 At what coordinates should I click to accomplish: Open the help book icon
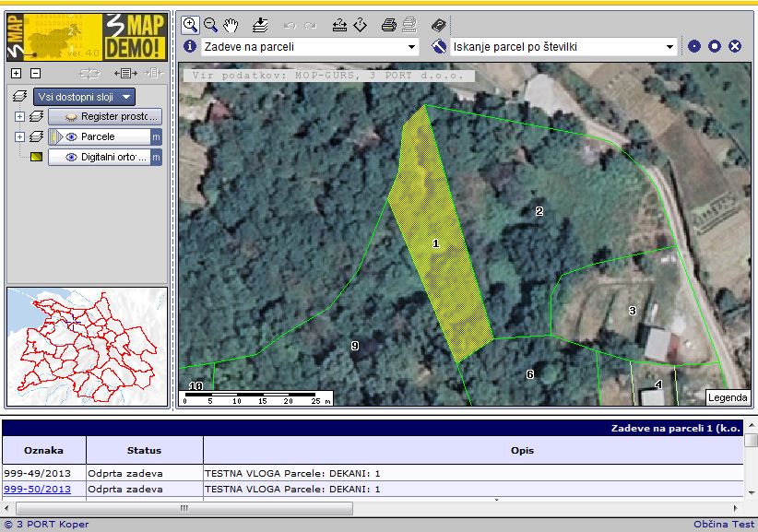coord(438,25)
